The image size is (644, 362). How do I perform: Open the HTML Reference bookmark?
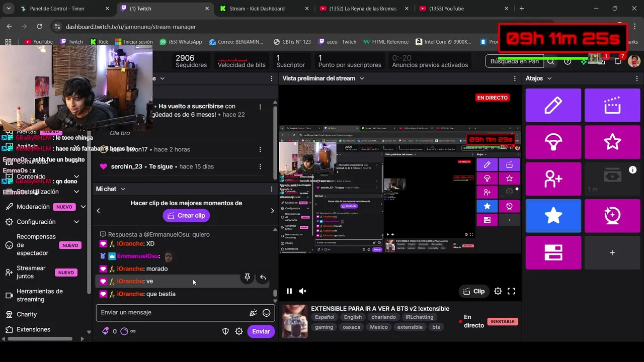click(385, 42)
